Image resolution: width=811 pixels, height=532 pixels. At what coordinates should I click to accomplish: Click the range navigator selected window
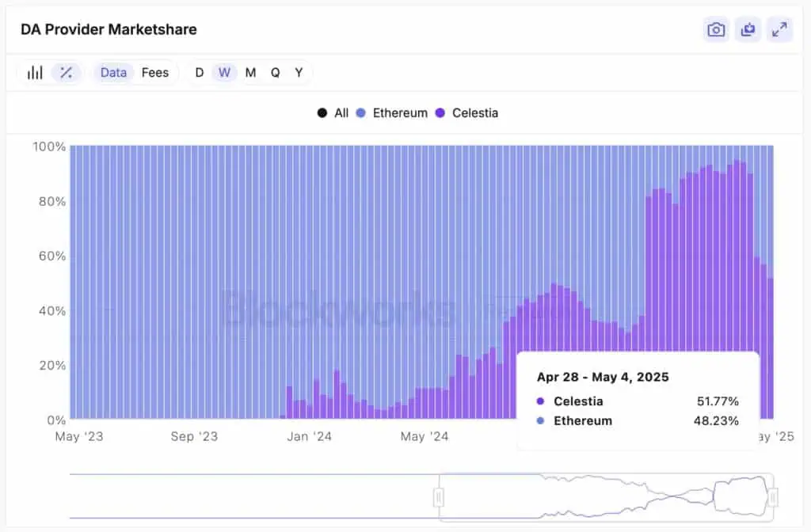[x=606, y=497]
